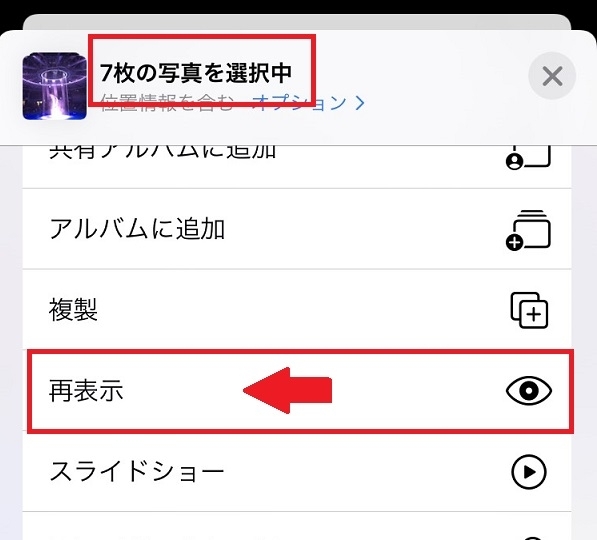The width and height of the screenshot is (597, 540).
Task: Tap the スライドショー text label
Action: [x=136, y=472]
